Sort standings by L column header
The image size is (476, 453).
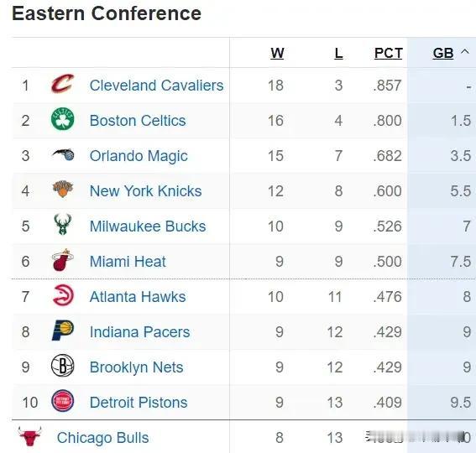[338, 53]
